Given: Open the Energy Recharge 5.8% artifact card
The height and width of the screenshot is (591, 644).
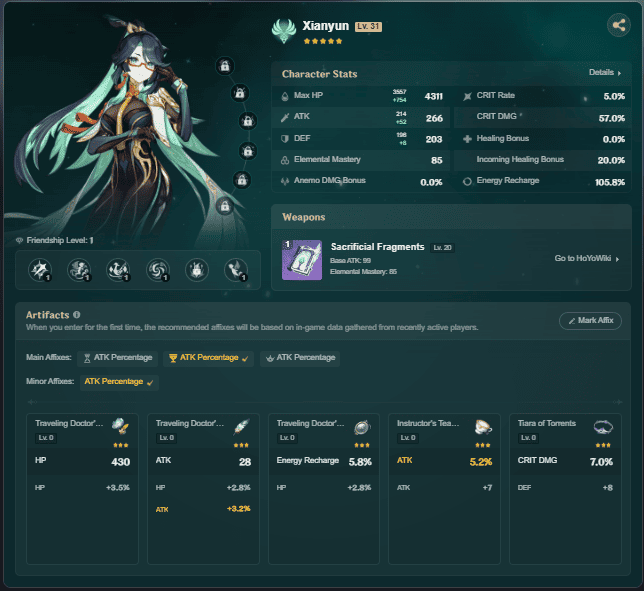Looking at the screenshot, I should point(324,489).
